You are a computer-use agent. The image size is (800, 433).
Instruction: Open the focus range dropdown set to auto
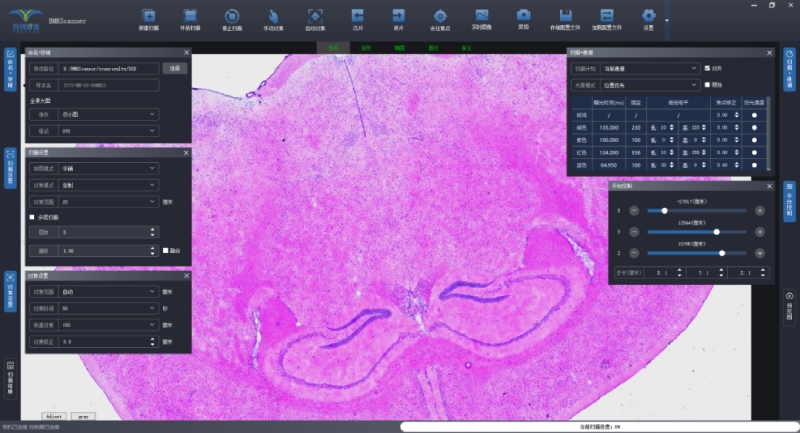coord(108,292)
